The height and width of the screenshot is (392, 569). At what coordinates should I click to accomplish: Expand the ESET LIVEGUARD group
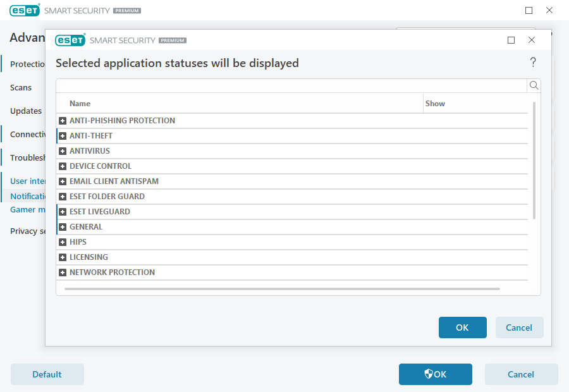63,212
